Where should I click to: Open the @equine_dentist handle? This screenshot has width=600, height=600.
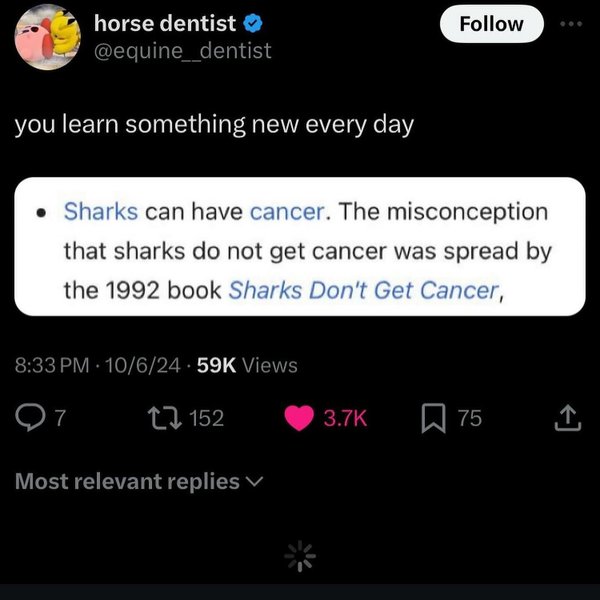coord(183,51)
